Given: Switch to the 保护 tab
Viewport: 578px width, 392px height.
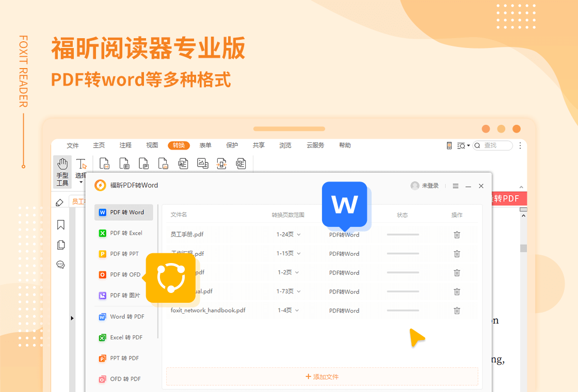Looking at the screenshot, I should coord(232,145).
